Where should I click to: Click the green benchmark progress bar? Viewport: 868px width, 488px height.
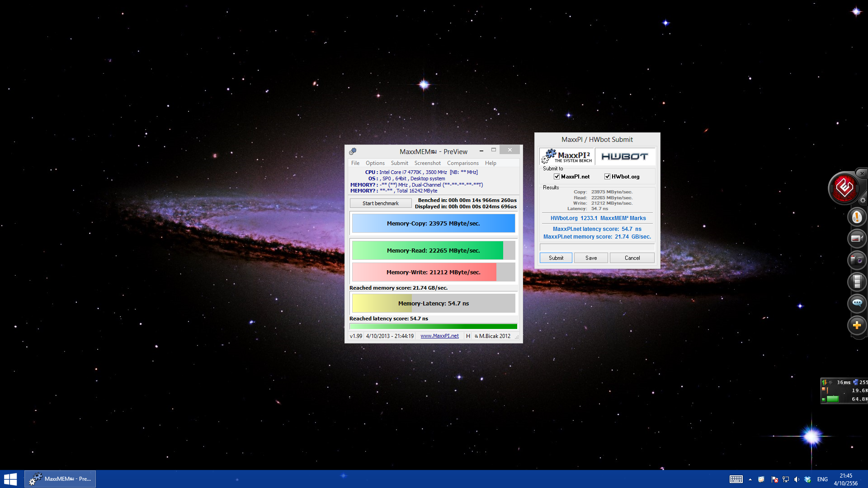click(433, 326)
